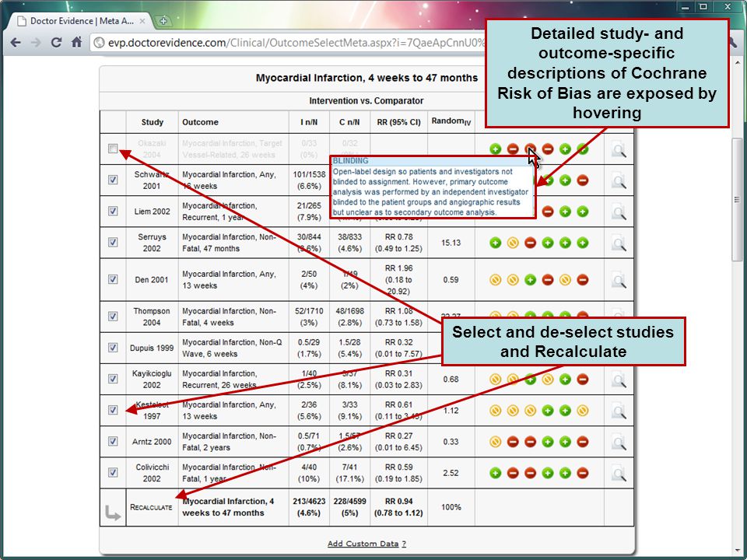Click the browser home icon
747x560 pixels.
point(77,42)
